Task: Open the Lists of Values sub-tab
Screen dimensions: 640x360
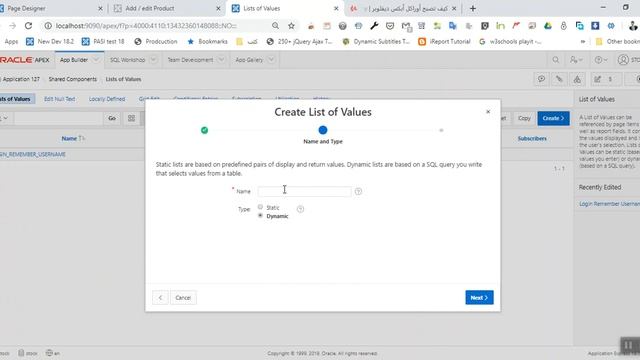Action: (15, 99)
